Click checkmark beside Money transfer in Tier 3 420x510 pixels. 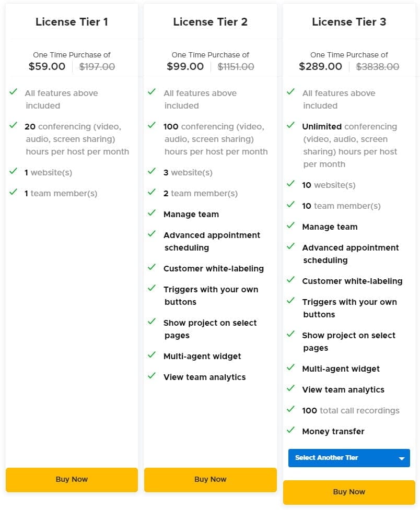(291, 430)
